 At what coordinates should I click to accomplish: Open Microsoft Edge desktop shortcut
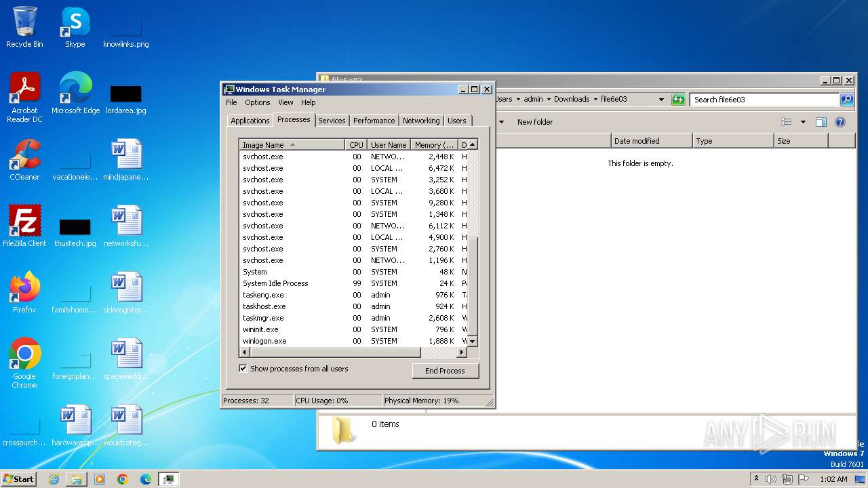75,94
